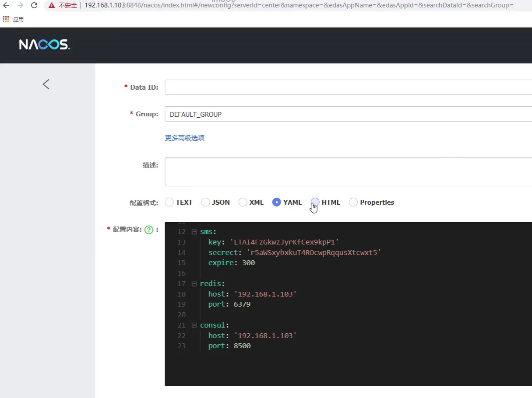The width and height of the screenshot is (532, 398).
Task: Choose the XML format option
Action: click(243, 202)
